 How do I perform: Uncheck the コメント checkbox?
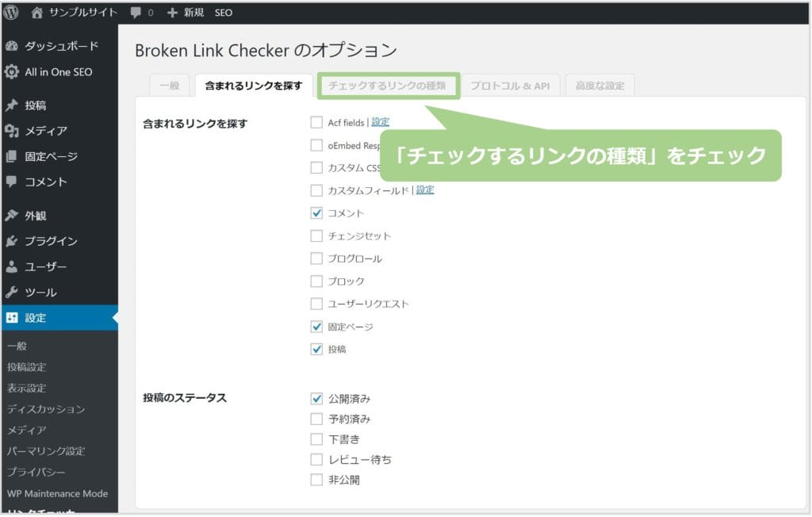pyautogui.click(x=316, y=213)
